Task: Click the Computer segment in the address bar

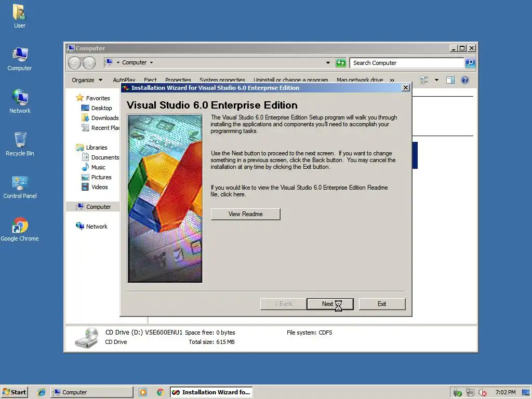Action: coord(134,62)
